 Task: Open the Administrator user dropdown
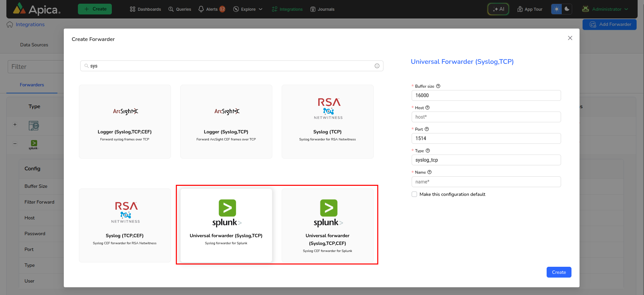pyautogui.click(x=605, y=9)
